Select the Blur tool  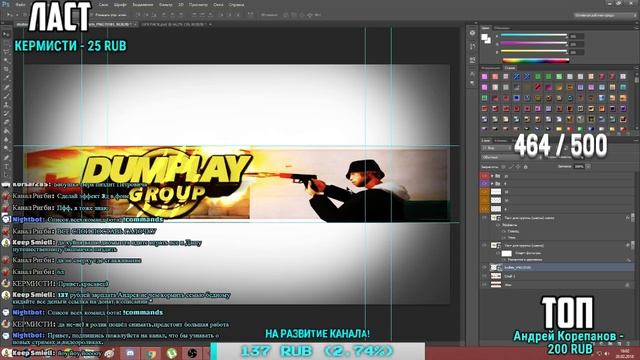6,140
